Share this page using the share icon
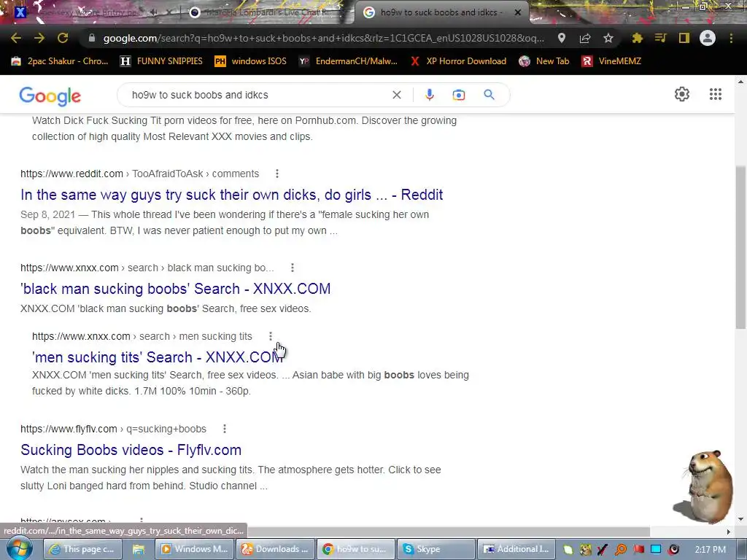This screenshot has width=747, height=560. click(x=585, y=38)
